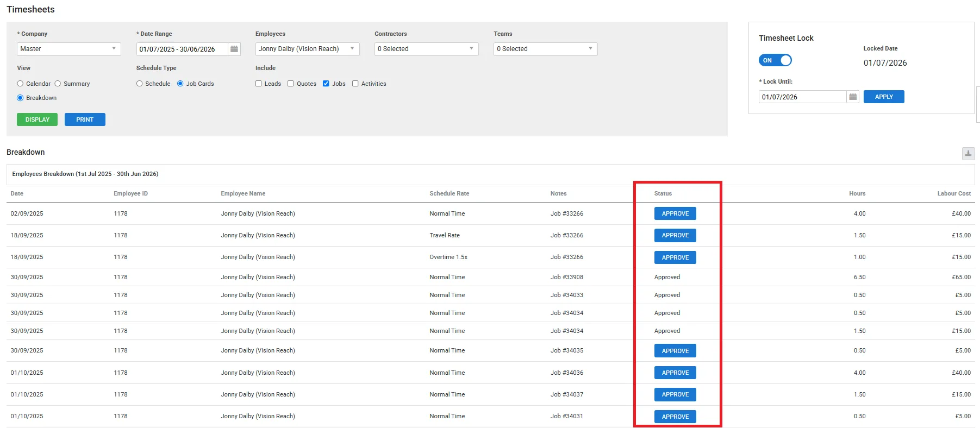The image size is (980, 428).
Task: Click the Employees Breakdown date range heading
Action: click(85, 174)
